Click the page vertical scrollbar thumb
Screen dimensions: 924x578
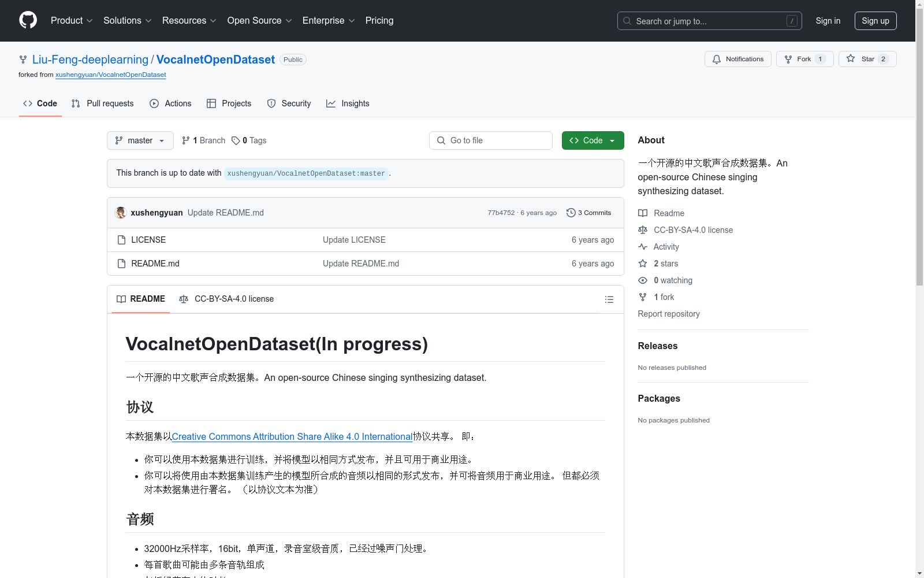tap(919, 147)
